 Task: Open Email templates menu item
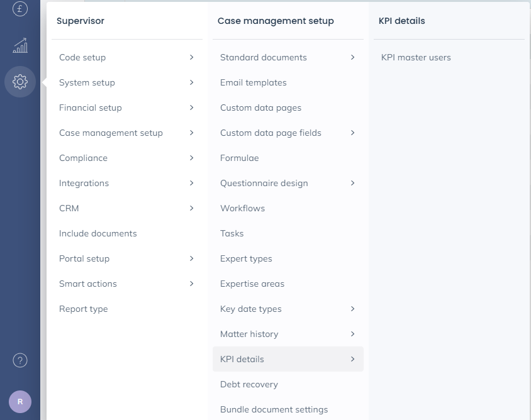tap(253, 82)
